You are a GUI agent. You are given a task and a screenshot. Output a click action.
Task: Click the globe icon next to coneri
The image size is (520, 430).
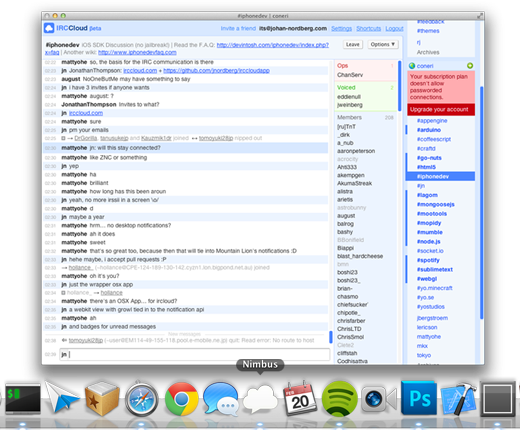(x=412, y=66)
